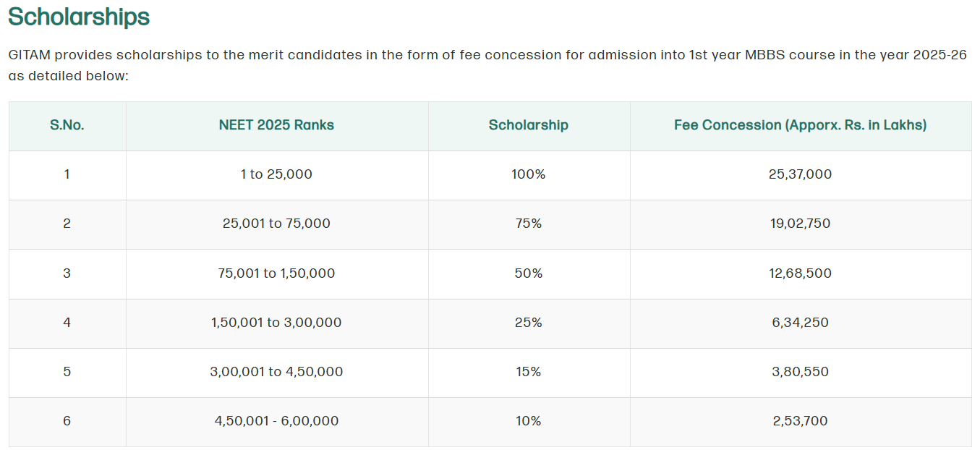The image size is (980, 450).
Task: Select the 75% scholarship cell
Action: [x=529, y=224]
